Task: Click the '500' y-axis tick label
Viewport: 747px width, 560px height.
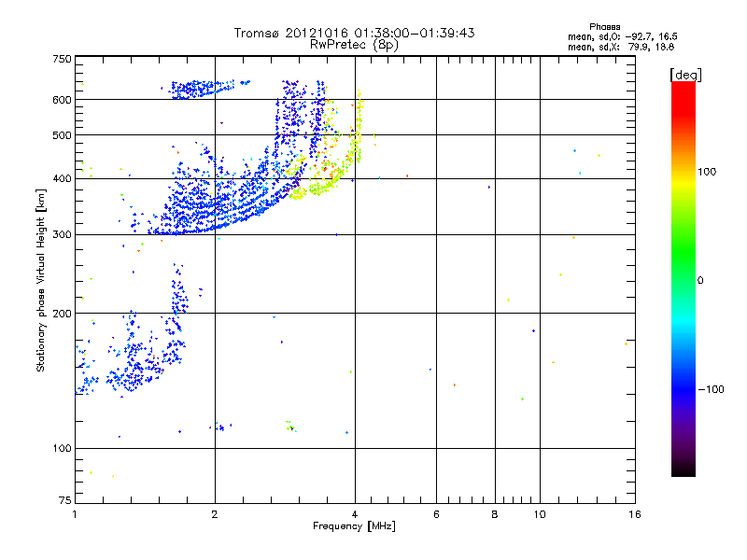Action: (62, 135)
